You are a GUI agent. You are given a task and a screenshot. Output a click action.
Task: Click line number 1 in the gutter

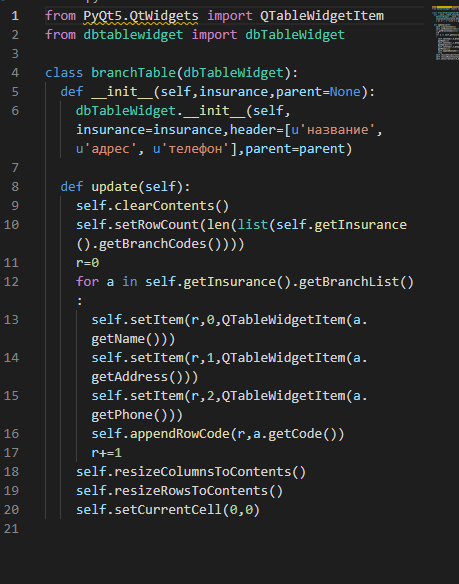tap(15, 16)
